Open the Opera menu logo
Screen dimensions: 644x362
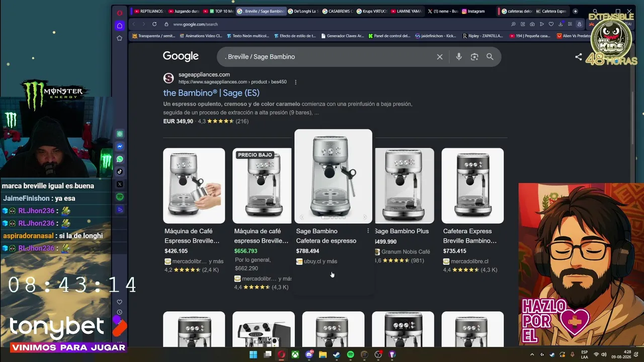click(x=119, y=13)
